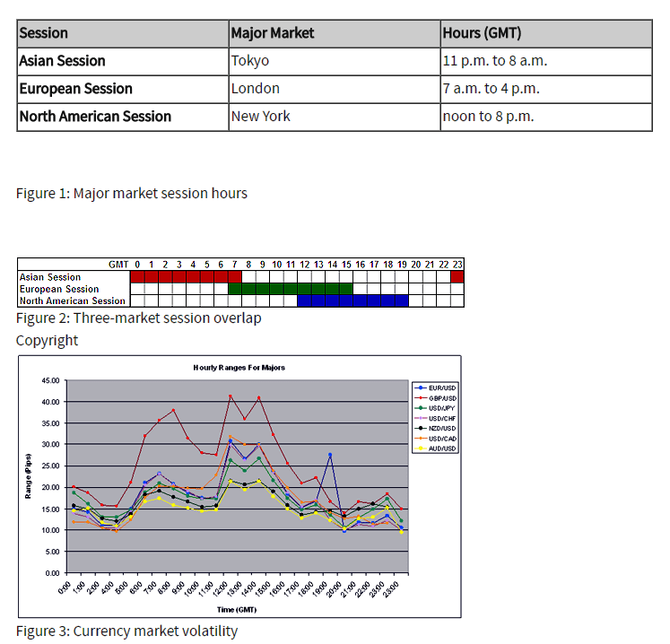670x644 pixels.
Task: Click the 'noon to 8 p.m.' cell
Action: [484, 117]
